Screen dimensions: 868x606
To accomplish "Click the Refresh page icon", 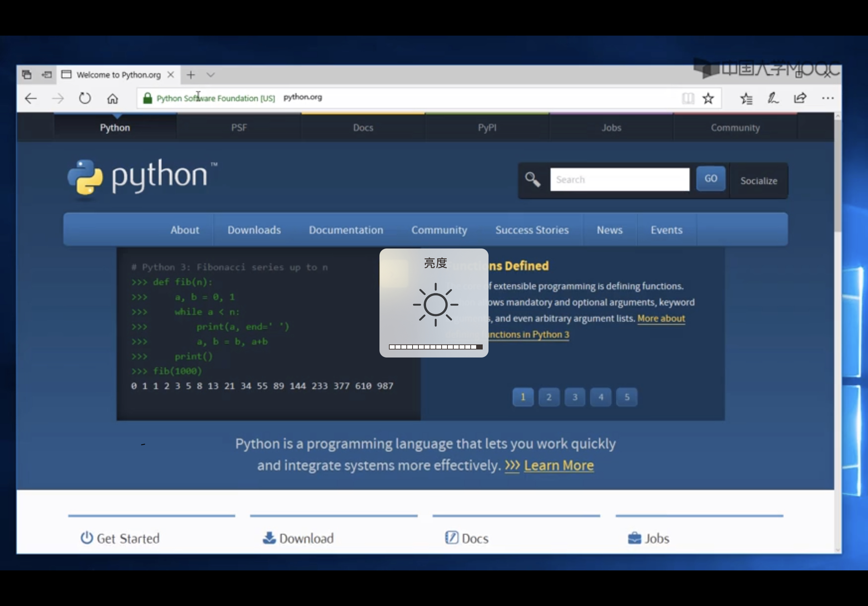I will 85,98.
